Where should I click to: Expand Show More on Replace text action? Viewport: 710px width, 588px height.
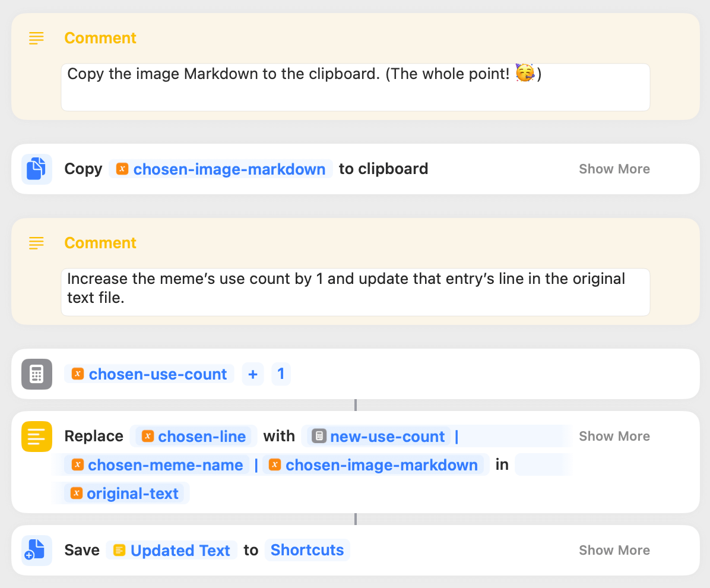[x=614, y=436]
